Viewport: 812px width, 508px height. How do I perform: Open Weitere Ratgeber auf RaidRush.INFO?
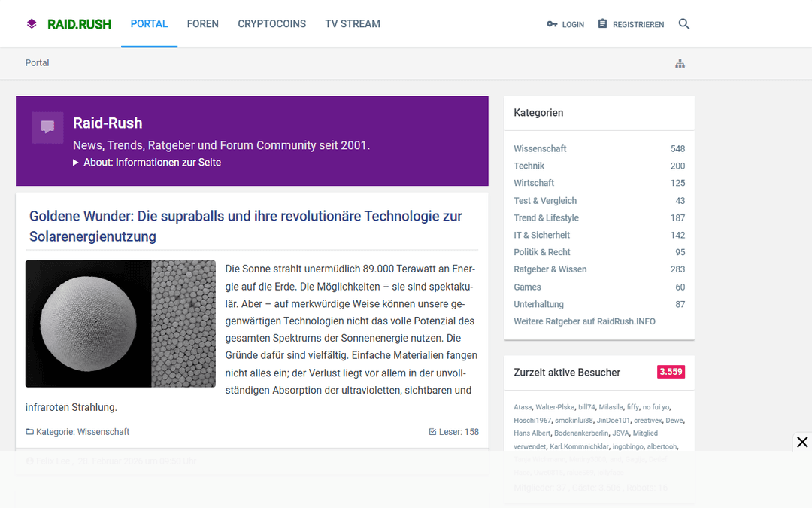pyautogui.click(x=584, y=321)
